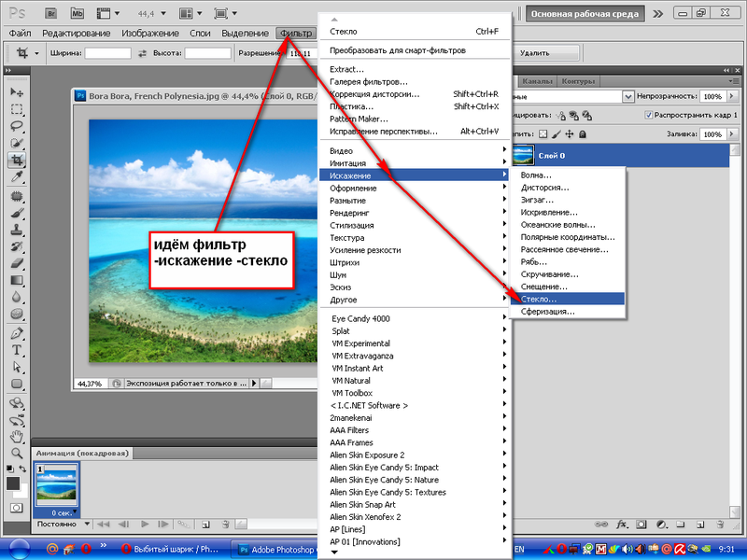Play the frame animation
747x560 pixels.
click(x=145, y=524)
